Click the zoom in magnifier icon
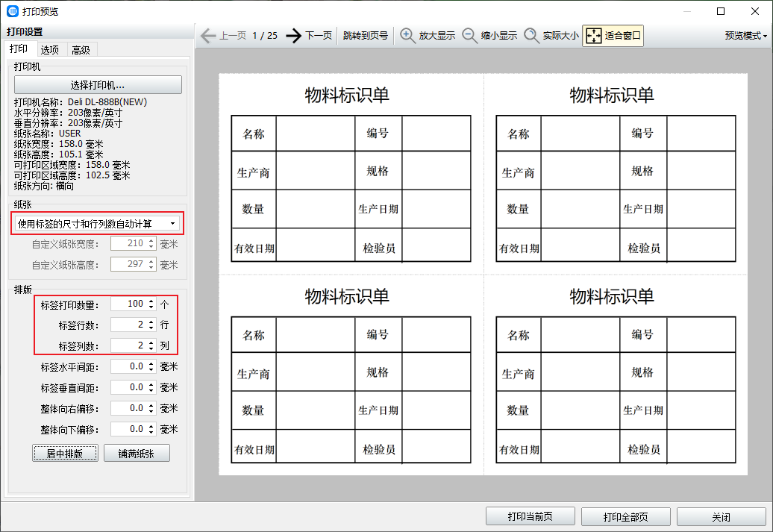 pyautogui.click(x=408, y=35)
